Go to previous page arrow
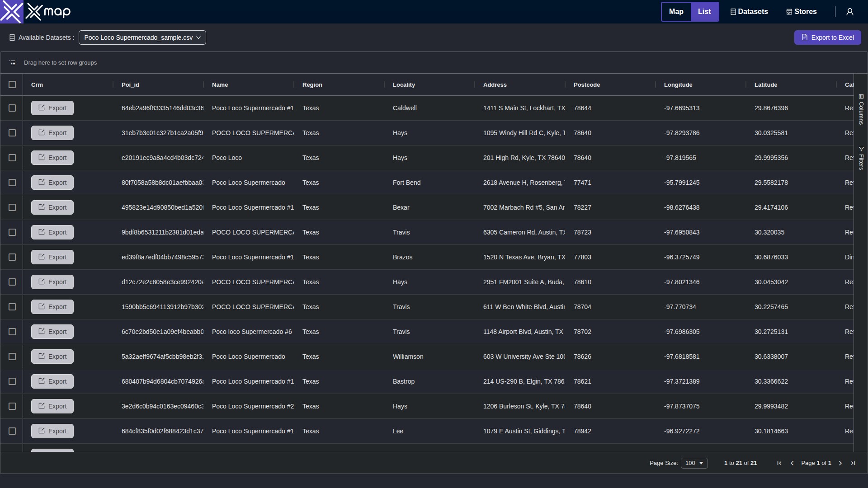 pyautogui.click(x=792, y=463)
